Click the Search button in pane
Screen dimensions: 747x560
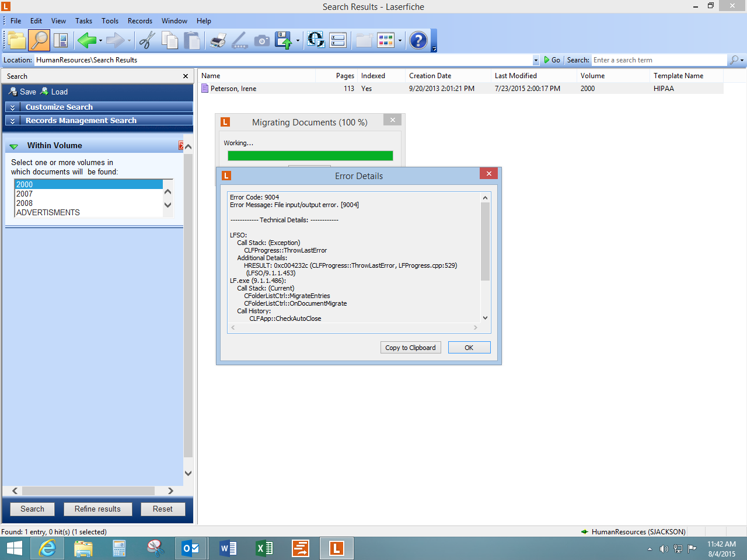click(32, 509)
